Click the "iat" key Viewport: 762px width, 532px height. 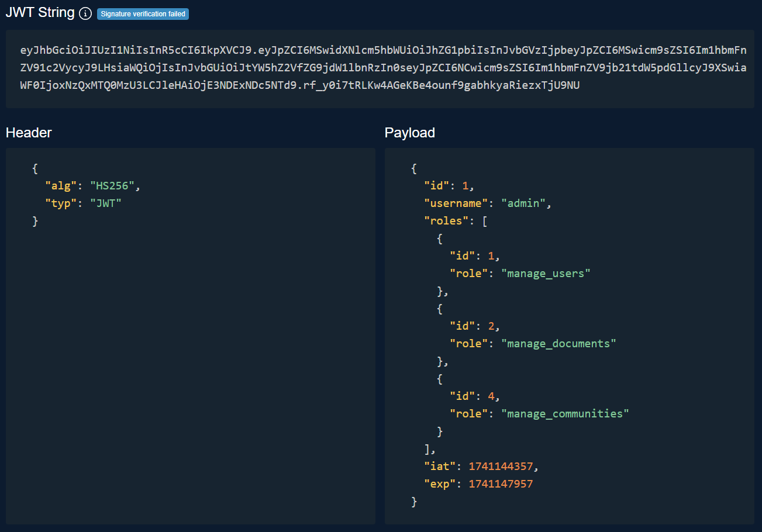(x=440, y=467)
